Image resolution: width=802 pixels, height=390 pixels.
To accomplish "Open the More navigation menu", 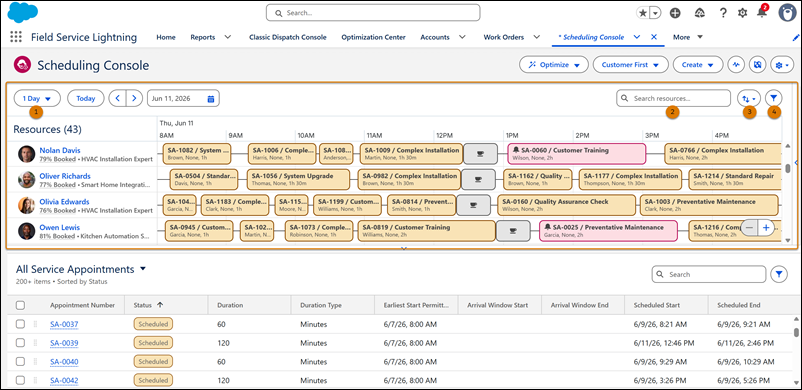I will [x=688, y=37].
